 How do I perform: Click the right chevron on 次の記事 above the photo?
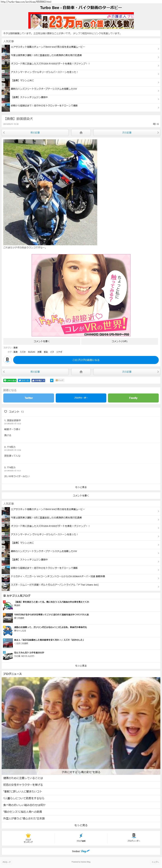[158, 132]
